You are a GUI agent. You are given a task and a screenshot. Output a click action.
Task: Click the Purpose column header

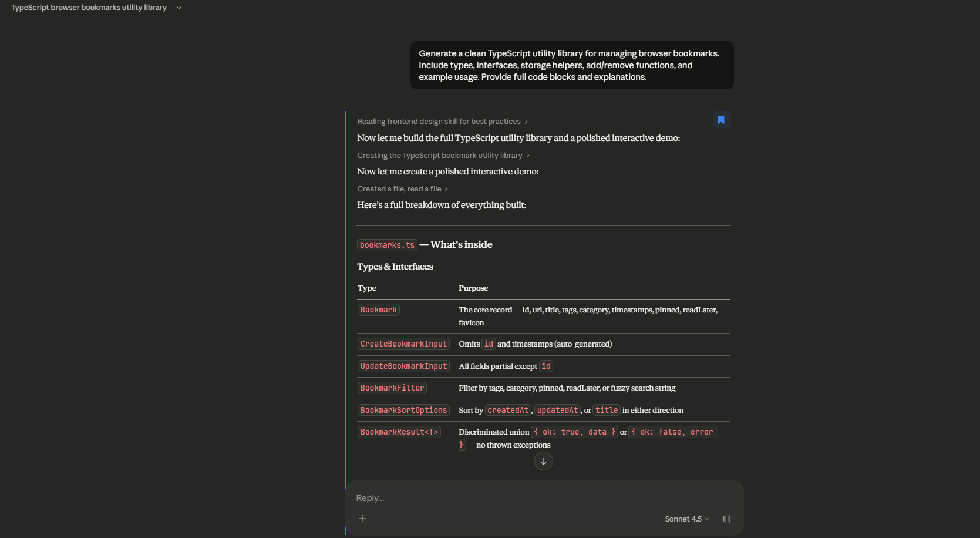[x=473, y=288]
